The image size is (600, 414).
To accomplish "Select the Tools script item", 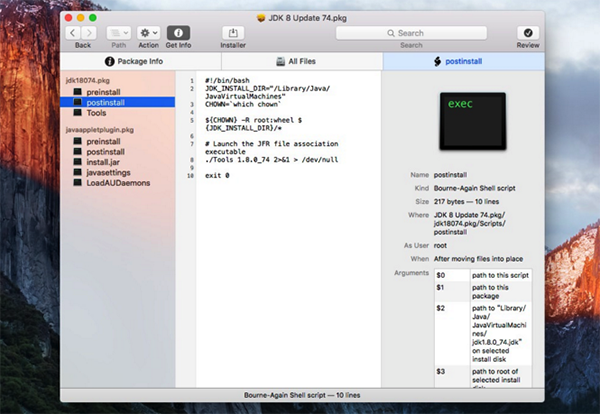I will coord(96,113).
